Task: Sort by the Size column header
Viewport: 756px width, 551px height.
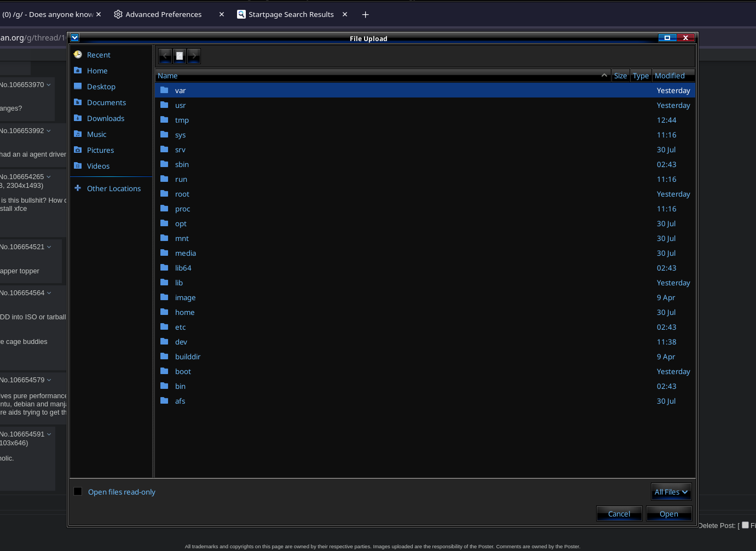Action: coord(620,76)
